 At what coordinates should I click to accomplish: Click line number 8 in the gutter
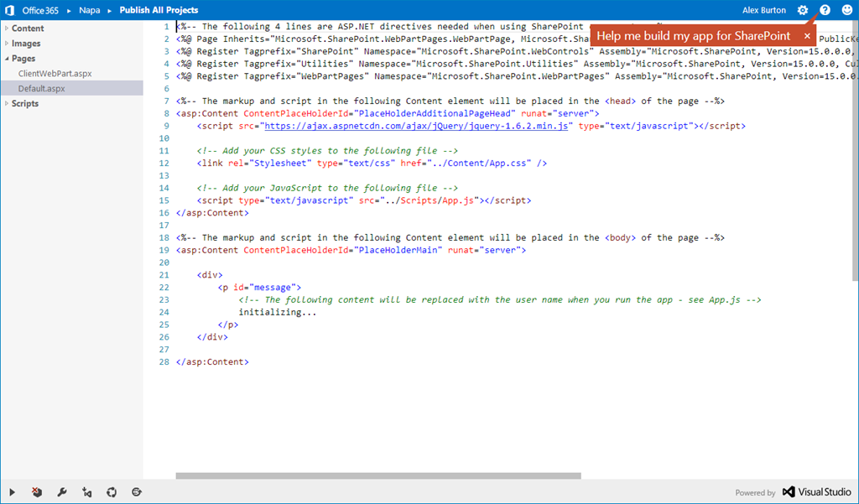coord(167,113)
